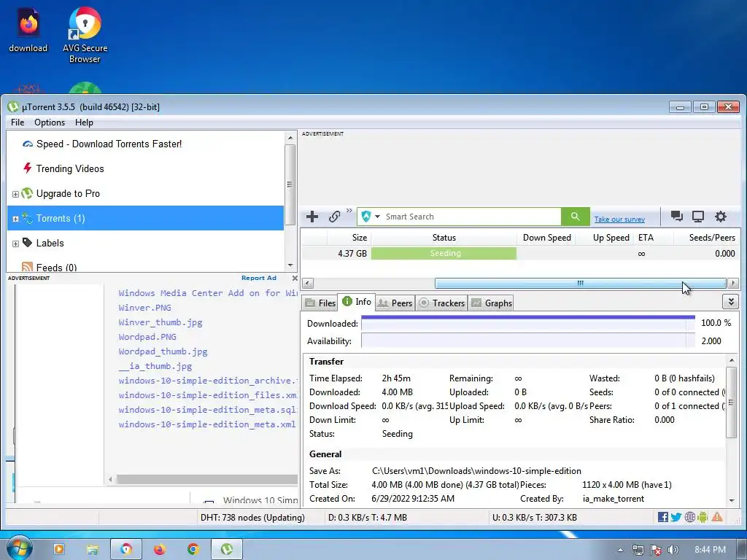Open the search provider dropdown arrow

[x=377, y=217]
